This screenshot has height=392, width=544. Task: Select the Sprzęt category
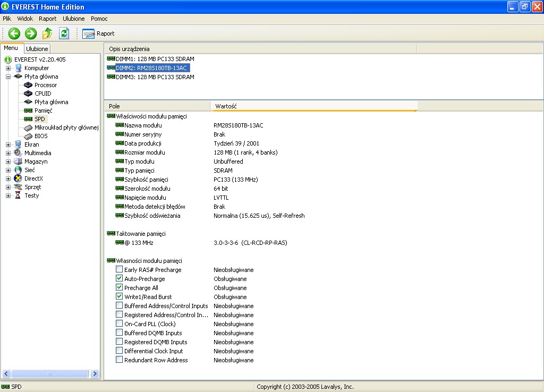(x=32, y=187)
